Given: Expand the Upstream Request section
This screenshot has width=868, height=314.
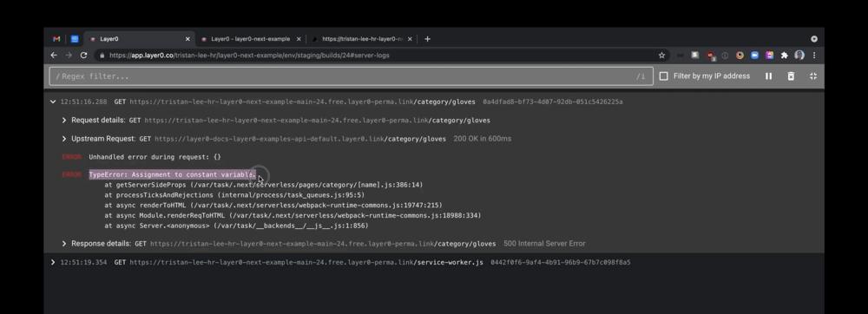Looking at the screenshot, I should click(x=64, y=139).
